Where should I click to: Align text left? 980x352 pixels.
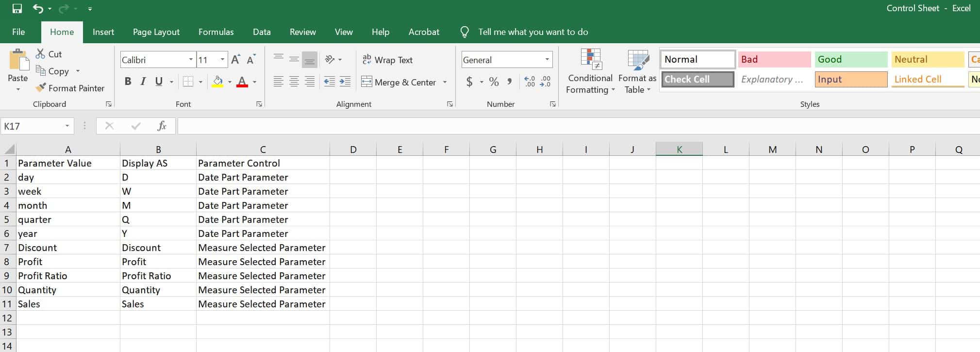pos(279,82)
